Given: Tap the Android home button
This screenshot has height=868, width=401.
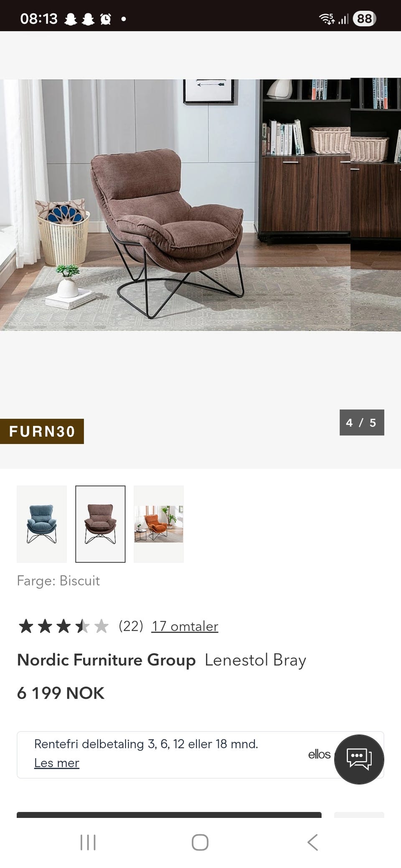Looking at the screenshot, I should tap(200, 842).
